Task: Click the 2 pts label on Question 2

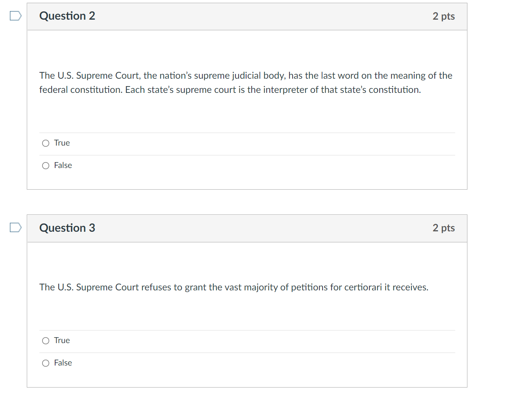Action: point(443,16)
